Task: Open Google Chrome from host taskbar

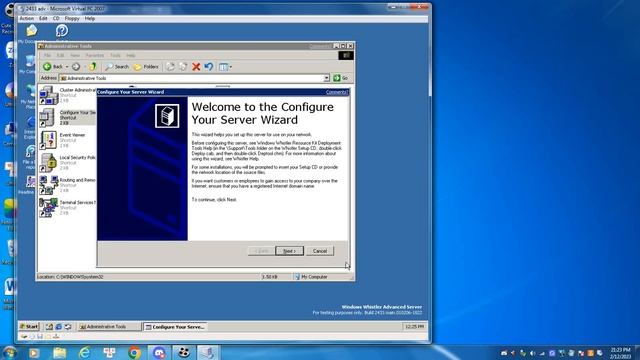Action: pos(134,353)
